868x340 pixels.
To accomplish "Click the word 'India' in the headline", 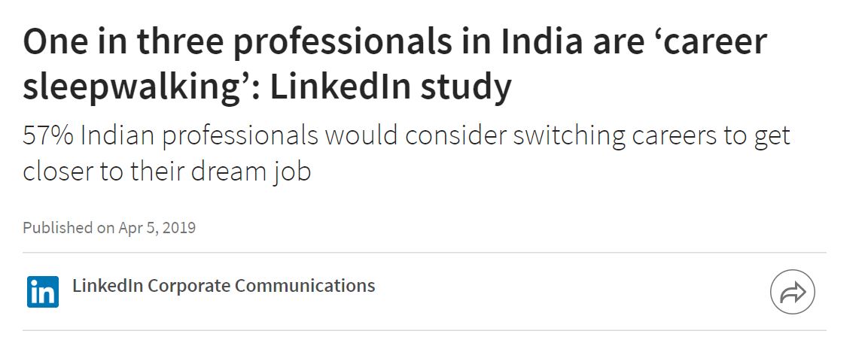I will click(542, 43).
